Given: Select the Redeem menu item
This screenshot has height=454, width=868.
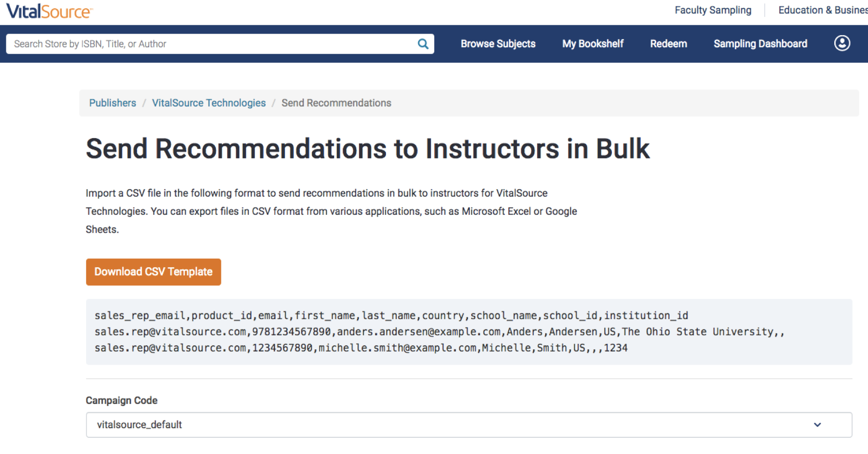Looking at the screenshot, I should [669, 43].
